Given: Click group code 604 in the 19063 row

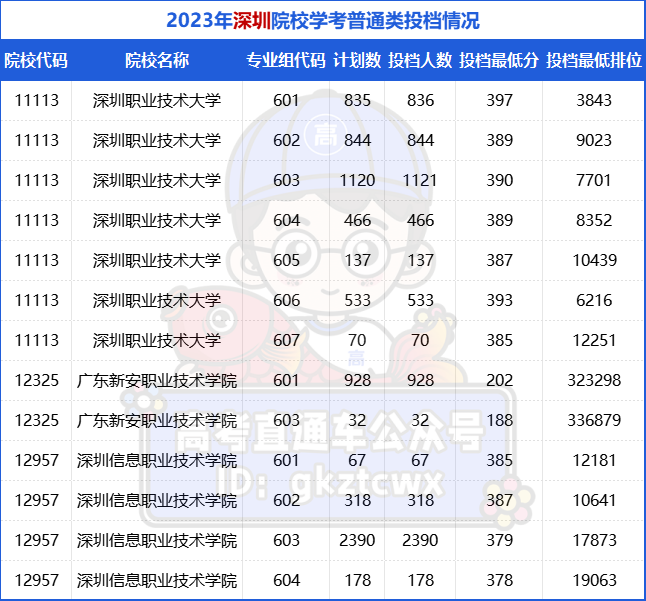Looking at the screenshot, I should [286, 580].
